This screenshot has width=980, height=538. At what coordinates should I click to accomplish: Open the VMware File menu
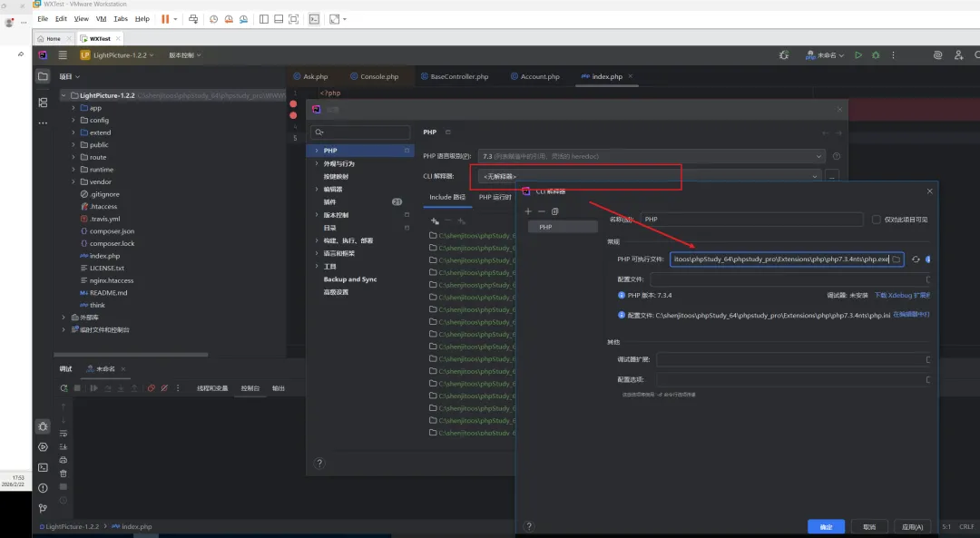coord(43,19)
